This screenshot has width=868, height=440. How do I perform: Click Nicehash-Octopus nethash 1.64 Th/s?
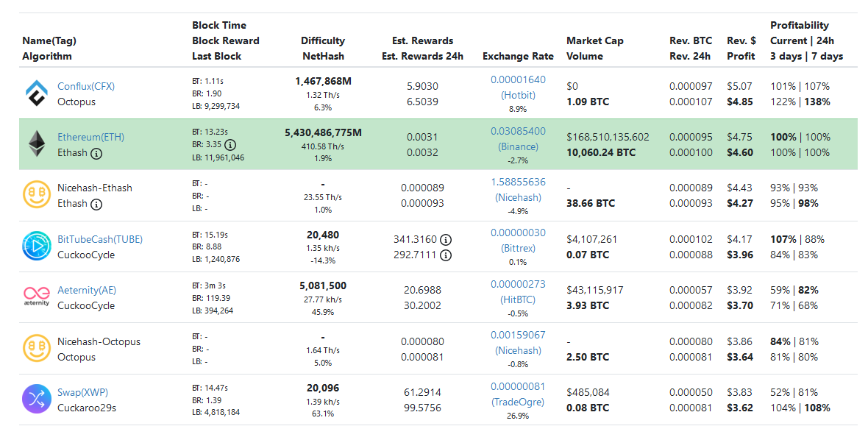pyautogui.click(x=323, y=350)
